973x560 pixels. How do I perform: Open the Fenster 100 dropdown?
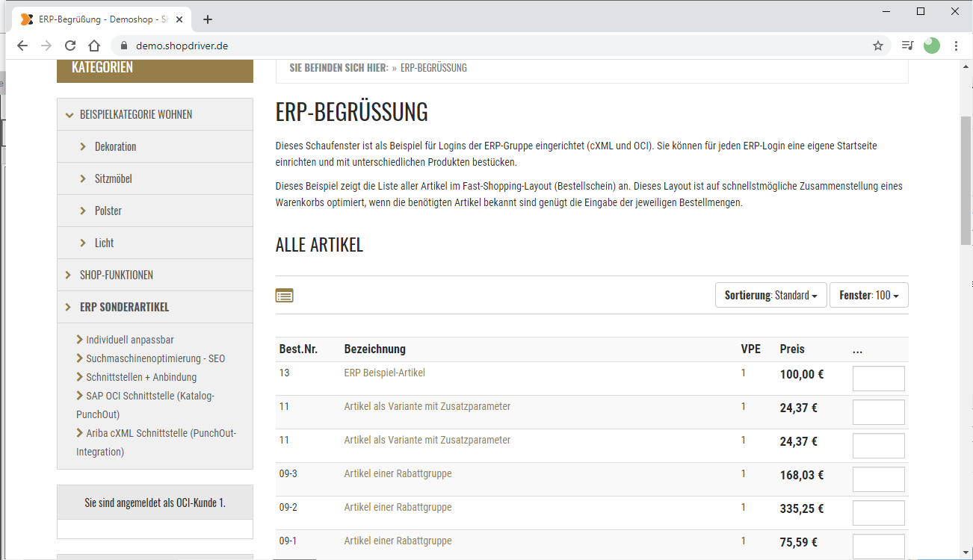[868, 295]
